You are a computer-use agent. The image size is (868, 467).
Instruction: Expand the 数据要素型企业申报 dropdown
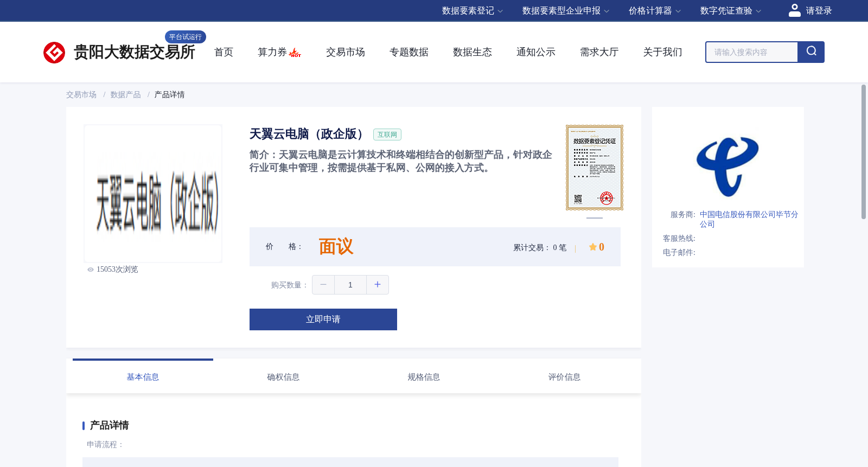point(566,11)
